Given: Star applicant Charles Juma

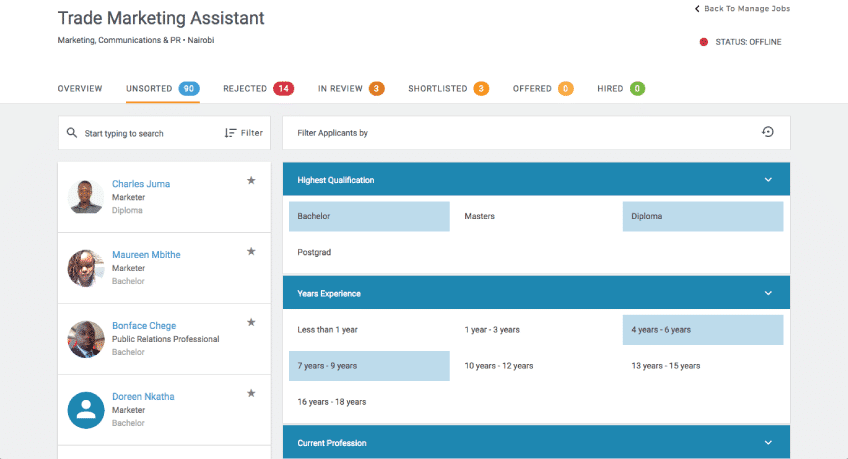Looking at the screenshot, I should 251,180.
